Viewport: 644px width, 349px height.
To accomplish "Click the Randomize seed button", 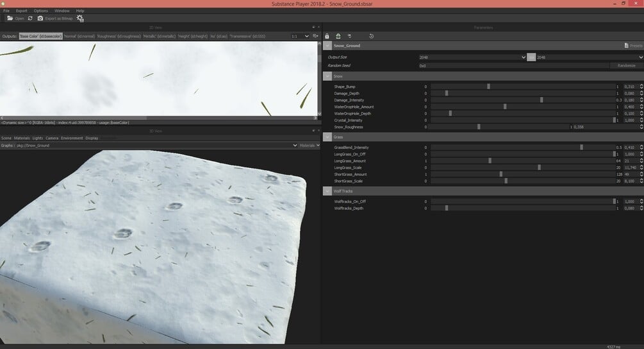I will (626, 65).
